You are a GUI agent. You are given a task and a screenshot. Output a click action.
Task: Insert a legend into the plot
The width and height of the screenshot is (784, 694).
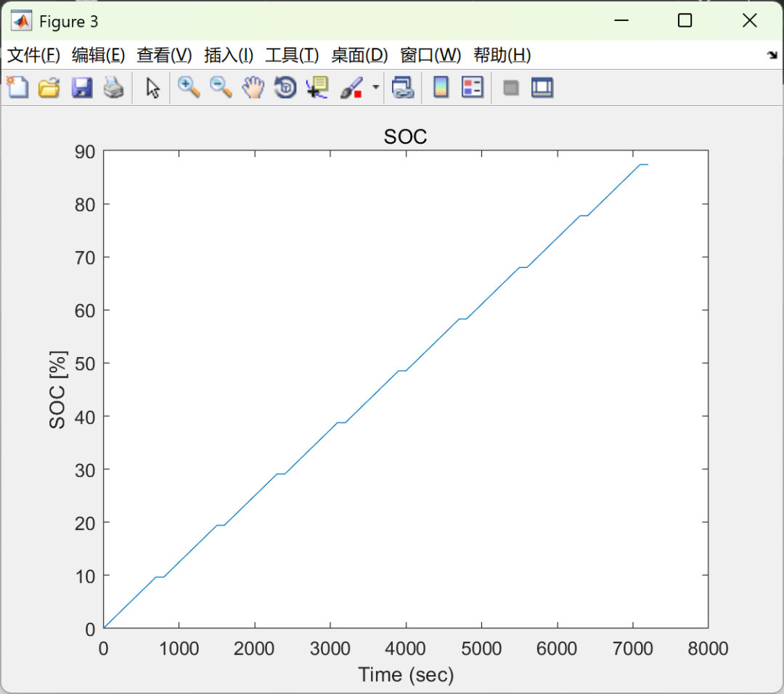coord(473,87)
